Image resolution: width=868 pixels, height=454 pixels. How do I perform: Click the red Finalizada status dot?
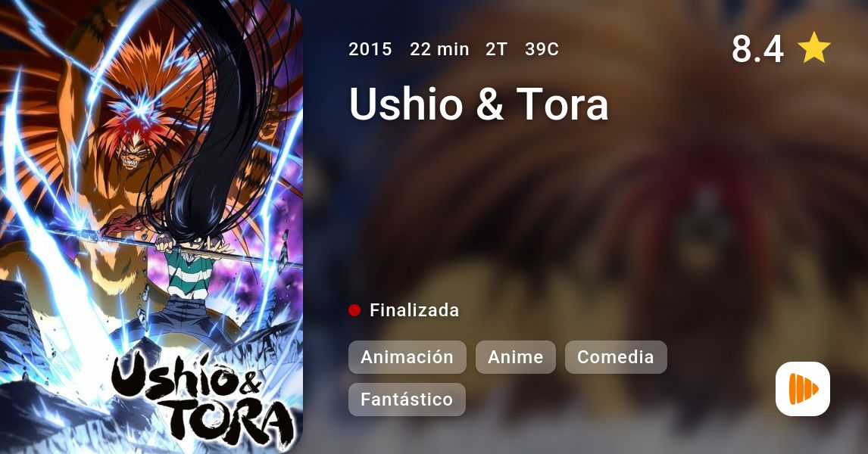(x=354, y=310)
